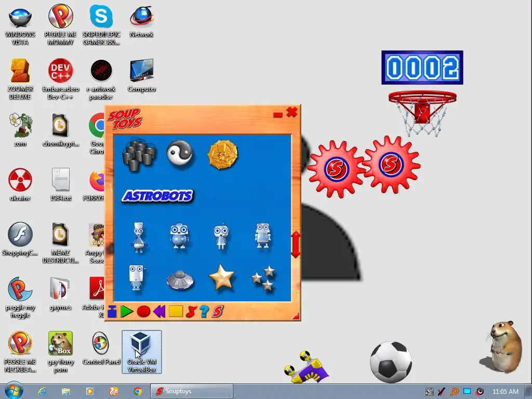
Task: Open Windows Media Player from taskbar
Action: pos(89,391)
